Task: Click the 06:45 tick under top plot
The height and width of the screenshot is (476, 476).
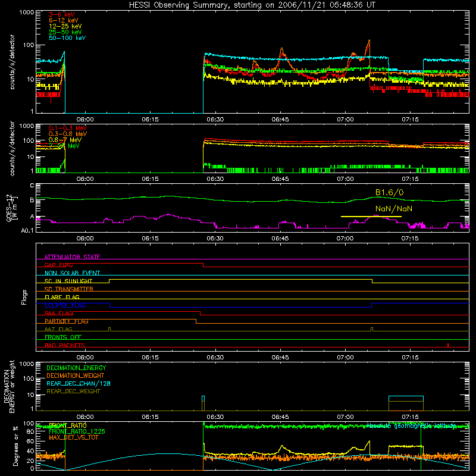Action: click(x=280, y=120)
